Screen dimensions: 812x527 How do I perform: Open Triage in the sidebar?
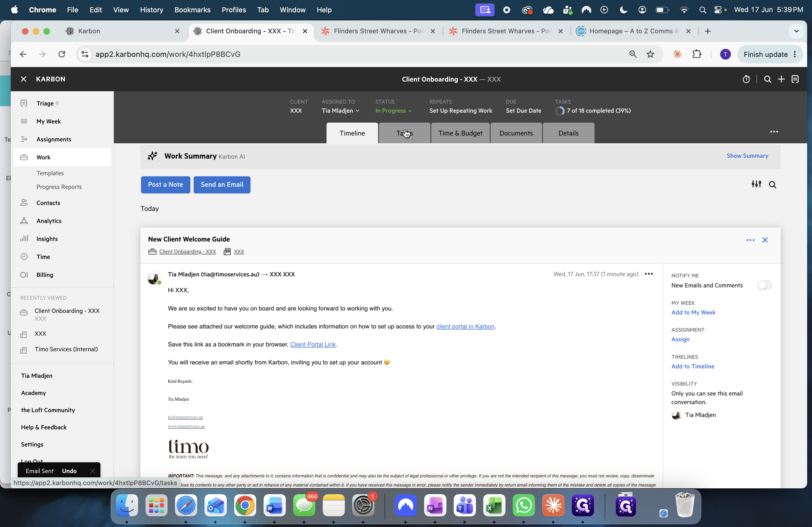click(x=62, y=103)
